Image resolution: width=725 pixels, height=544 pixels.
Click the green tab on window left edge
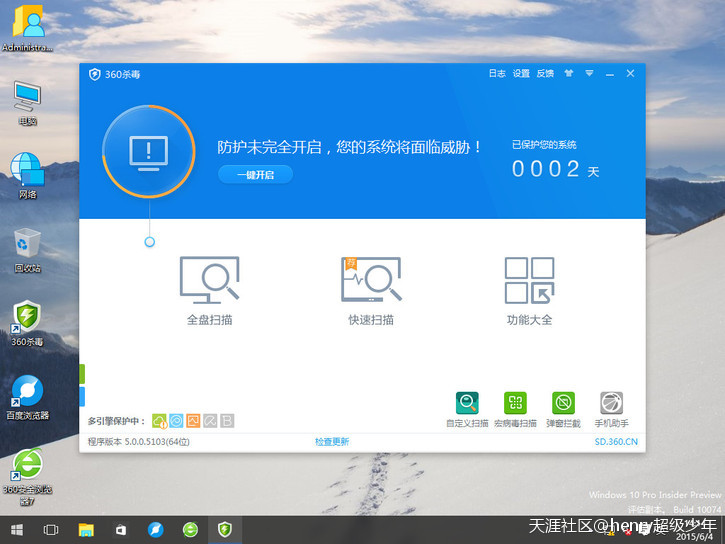(x=82, y=374)
